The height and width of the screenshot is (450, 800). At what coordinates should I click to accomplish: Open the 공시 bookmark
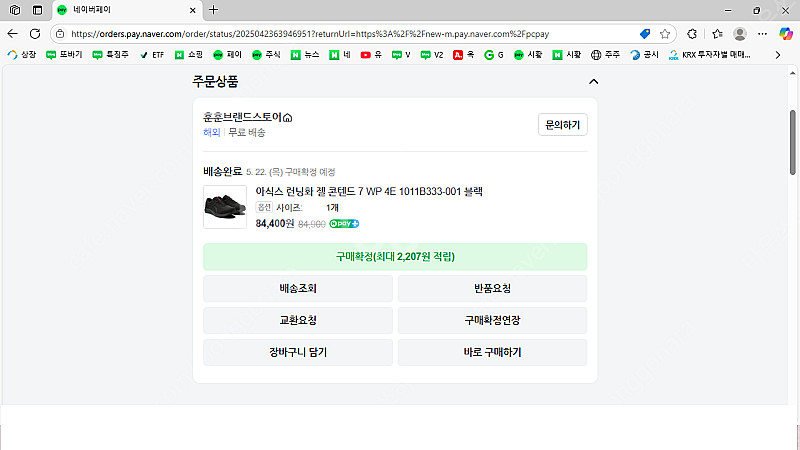coord(644,55)
